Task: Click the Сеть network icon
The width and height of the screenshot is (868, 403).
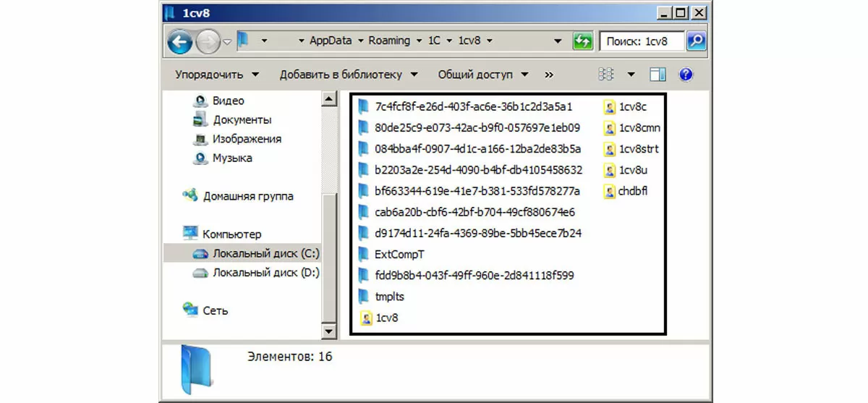Action: (190, 309)
